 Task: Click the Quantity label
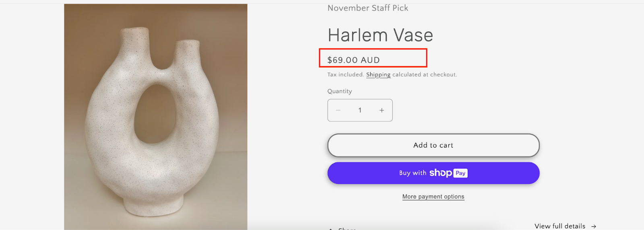[340, 91]
